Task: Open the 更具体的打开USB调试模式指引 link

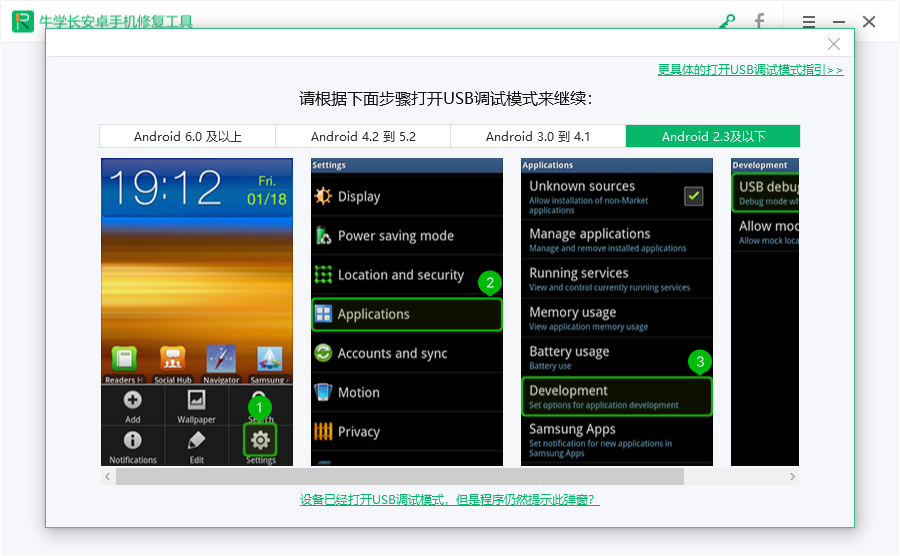Action: (x=750, y=70)
